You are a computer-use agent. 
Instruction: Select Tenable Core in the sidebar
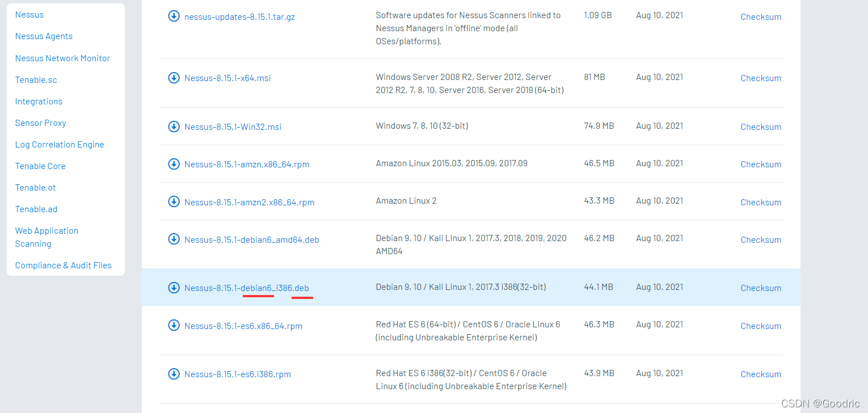(x=40, y=166)
